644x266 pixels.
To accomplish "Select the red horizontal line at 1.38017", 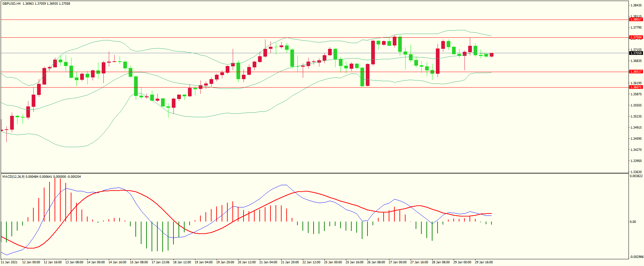I will click(x=303, y=20).
